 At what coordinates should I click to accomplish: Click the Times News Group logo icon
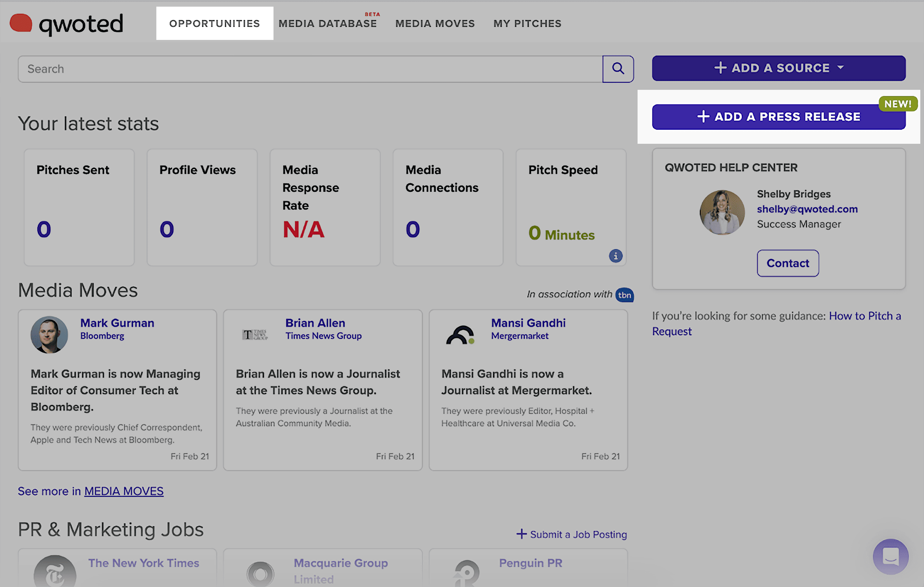click(x=255, y=335)
